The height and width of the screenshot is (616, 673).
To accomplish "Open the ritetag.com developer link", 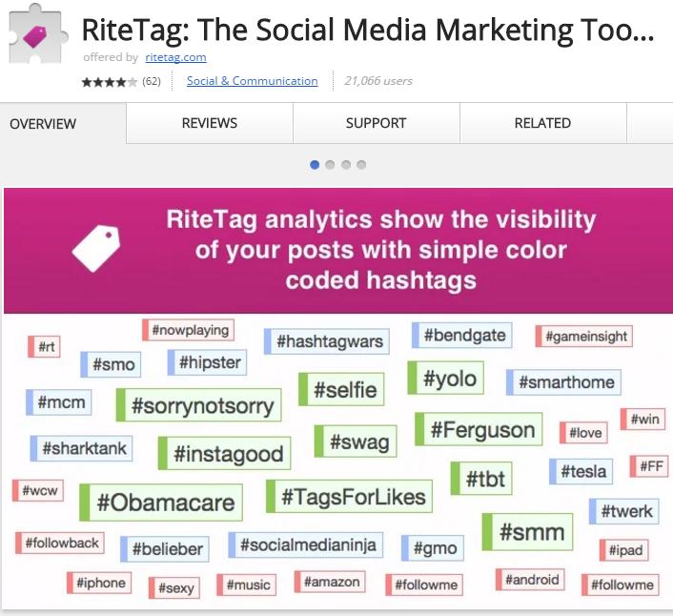I will tap(175, 57).
